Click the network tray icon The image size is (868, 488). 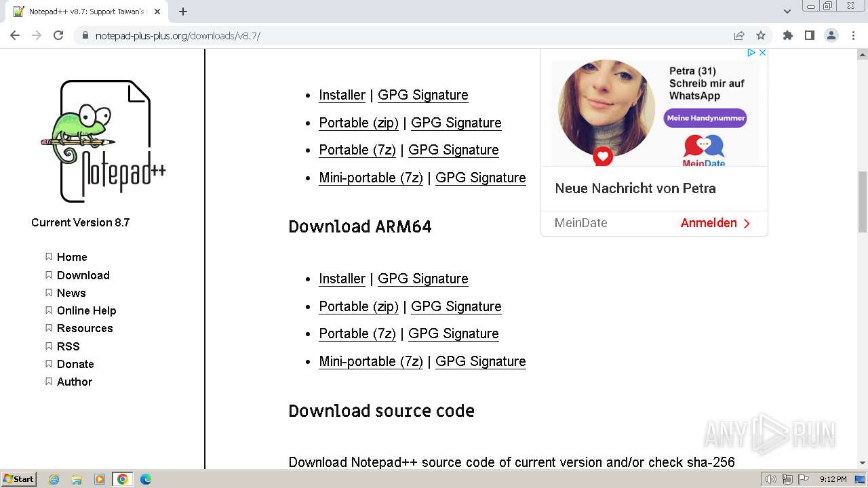point(787,479)
